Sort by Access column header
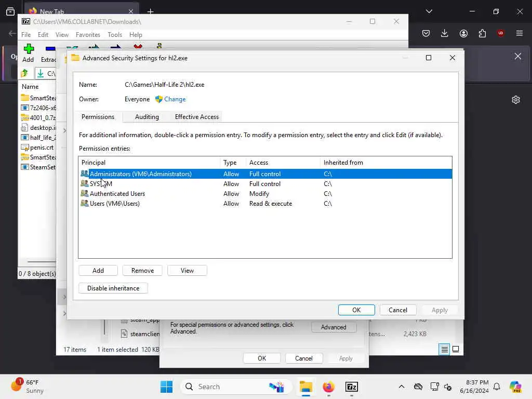The height and width of the screenshot is (399, 532). pyautogui.click(x=283, y=163)
